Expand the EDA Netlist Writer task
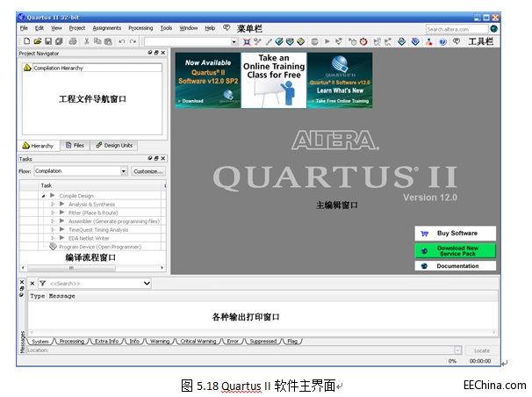This screenshot has height=397, width=532. [53, 238]
